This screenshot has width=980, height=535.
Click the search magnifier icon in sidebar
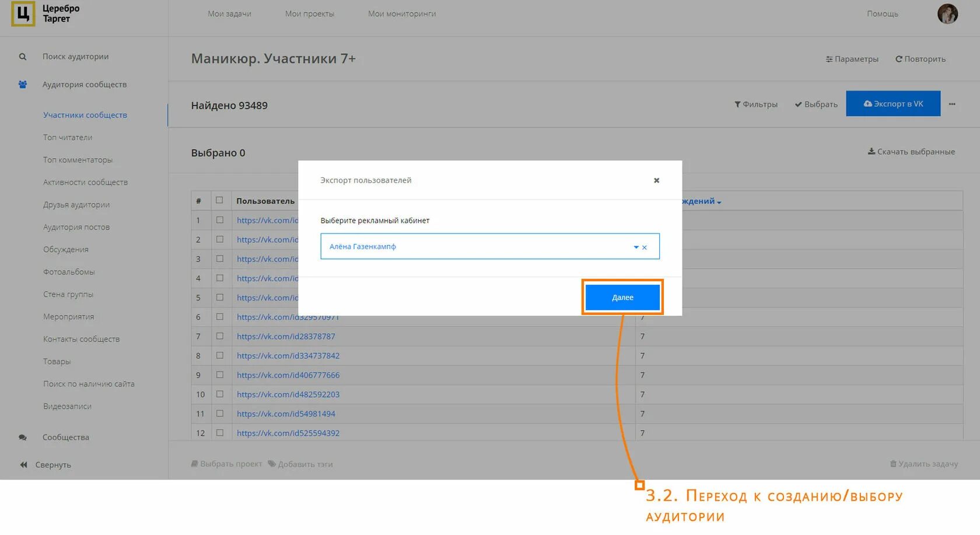click(x=23, y=57)
